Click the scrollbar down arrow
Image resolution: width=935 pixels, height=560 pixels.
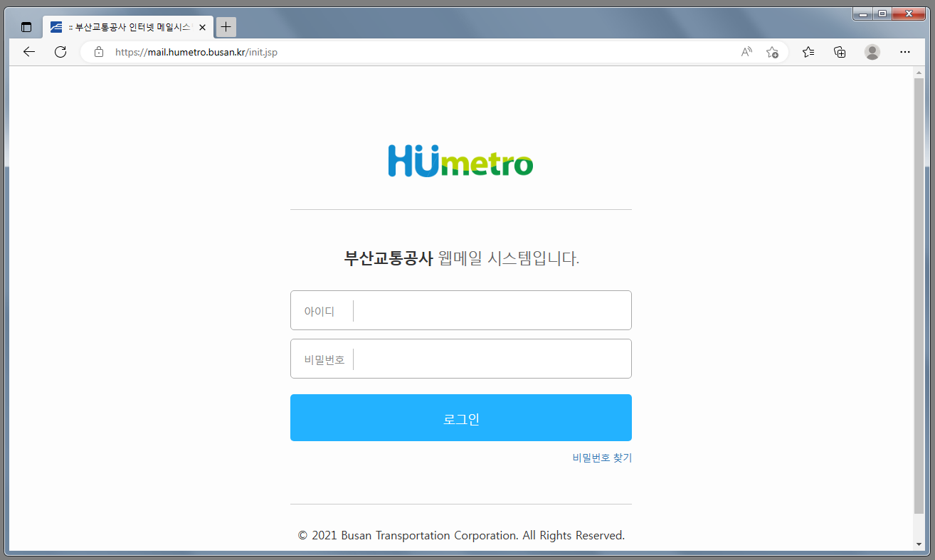pyautogui.click(x=919, y=545)
